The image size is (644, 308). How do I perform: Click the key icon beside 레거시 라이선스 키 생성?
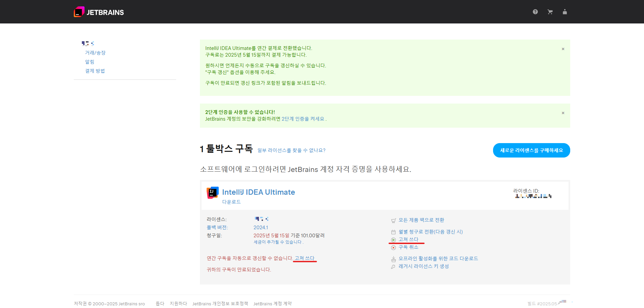pos(393,267)
